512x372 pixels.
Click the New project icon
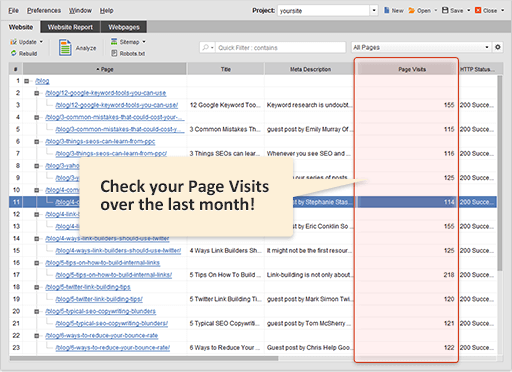tap(386, 10)
